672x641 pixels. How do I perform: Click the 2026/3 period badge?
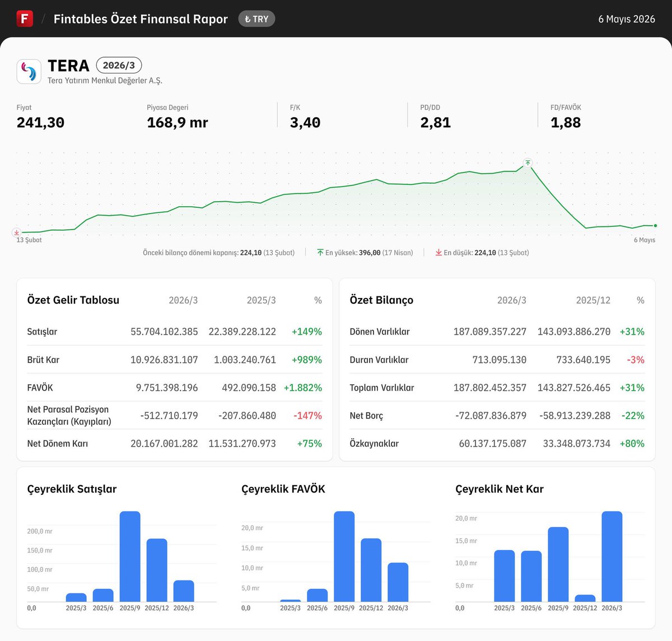coord(119,66)
